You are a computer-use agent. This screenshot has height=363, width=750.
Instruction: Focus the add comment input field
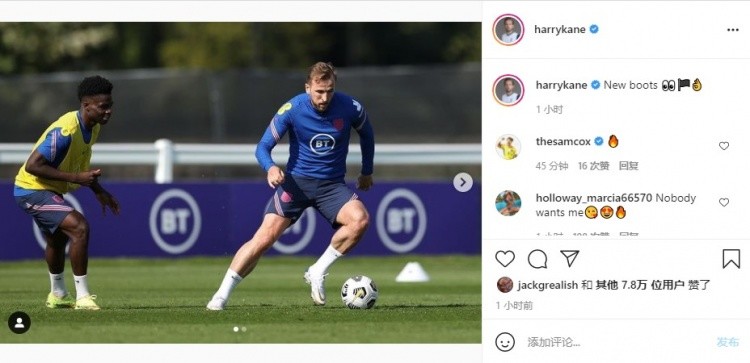pyautogui.click(x=617, y=342)
